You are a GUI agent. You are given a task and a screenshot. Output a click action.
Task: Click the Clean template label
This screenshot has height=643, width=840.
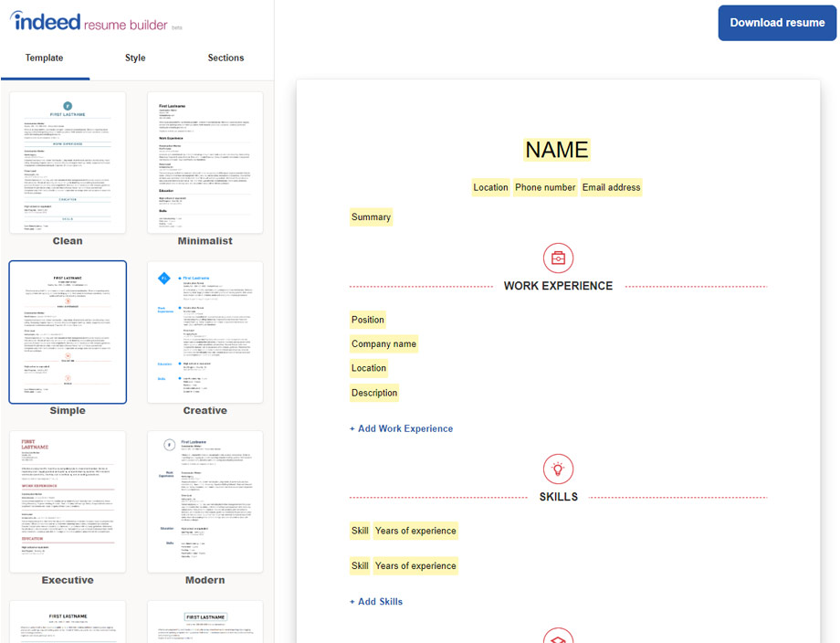[68, 241]
